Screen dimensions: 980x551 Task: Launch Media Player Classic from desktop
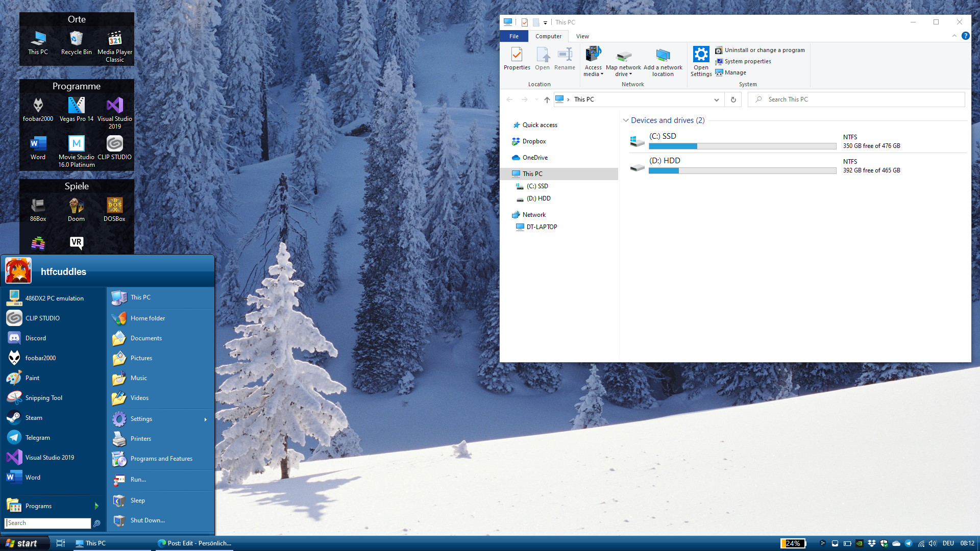click(115, 46)
